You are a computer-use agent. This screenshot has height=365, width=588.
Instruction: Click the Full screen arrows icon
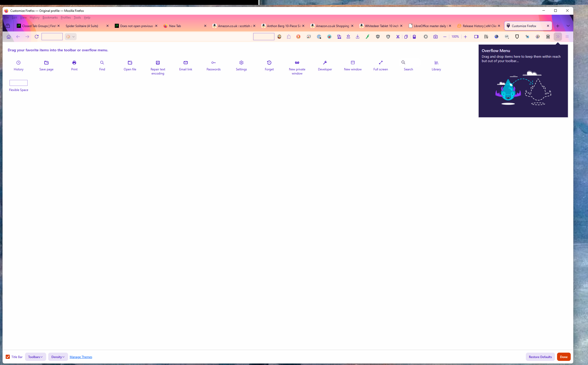(x=381, y=63)
